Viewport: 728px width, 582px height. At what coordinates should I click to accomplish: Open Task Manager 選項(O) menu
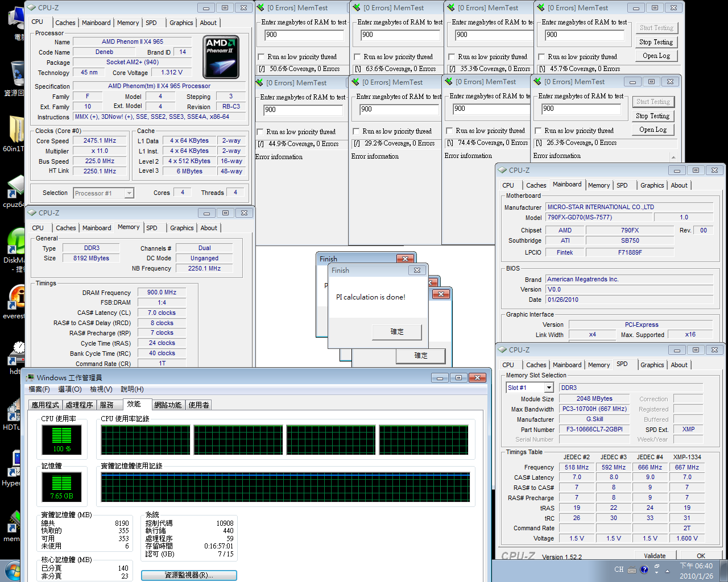(70, 389)
